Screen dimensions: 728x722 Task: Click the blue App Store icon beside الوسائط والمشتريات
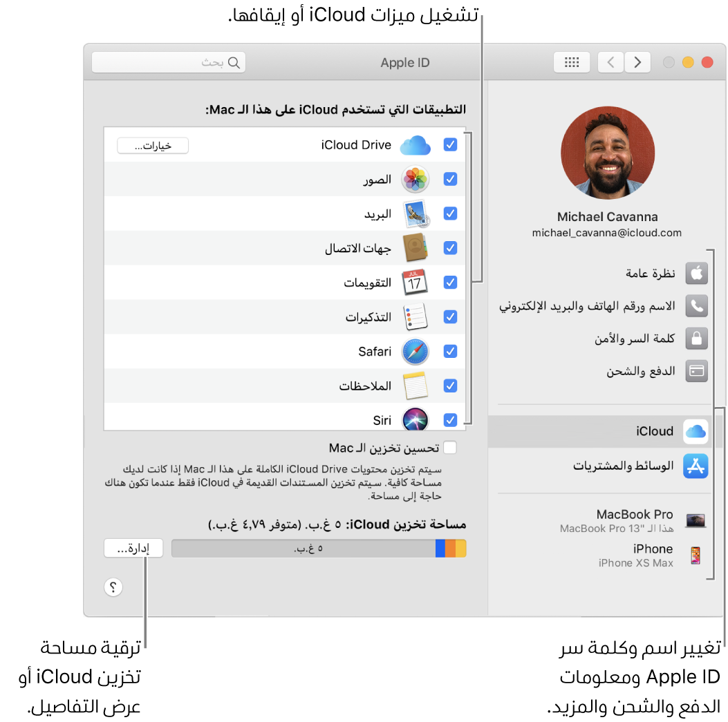click(696, 466)
